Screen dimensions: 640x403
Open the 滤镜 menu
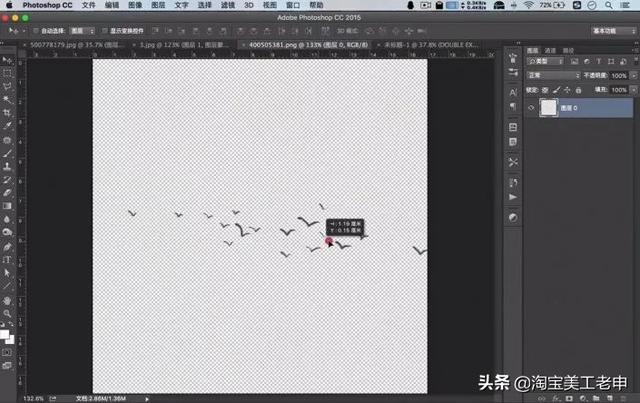227,5
